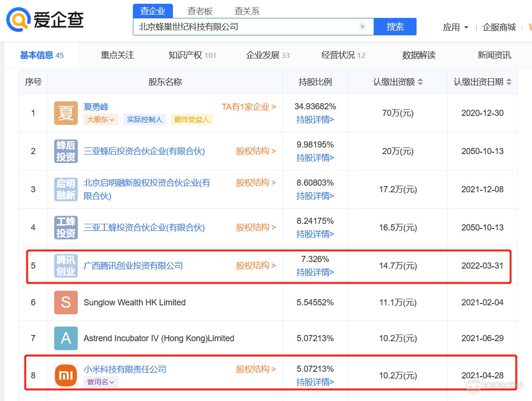Click the Sunglow Wealth "S" avatar icon

tap(65, 303)
